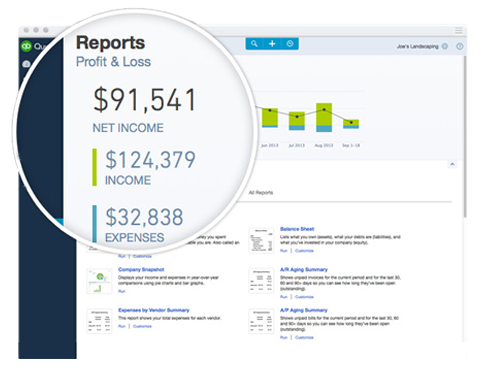This screenshot has height=369, width=482.
Task: Click Run under A/P Aging Summary
Action: tap(283, 337)
